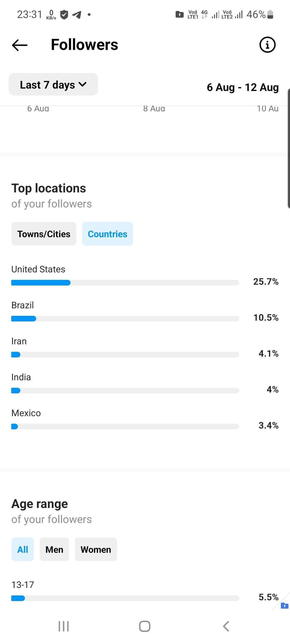Select the Countries filter
290x644 pixels.
click(x=107, y=234)
